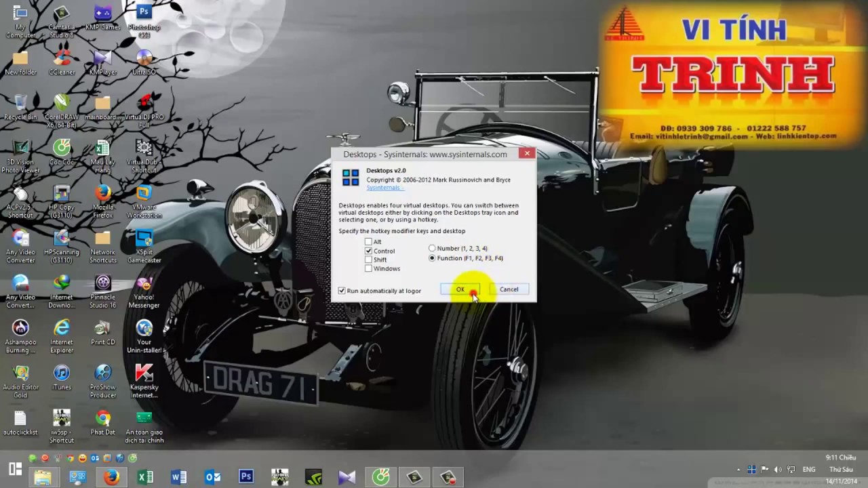Launch Kaspersky Internet Security desktop icon
Screen dimensions: 868x488
click(144, 380)
